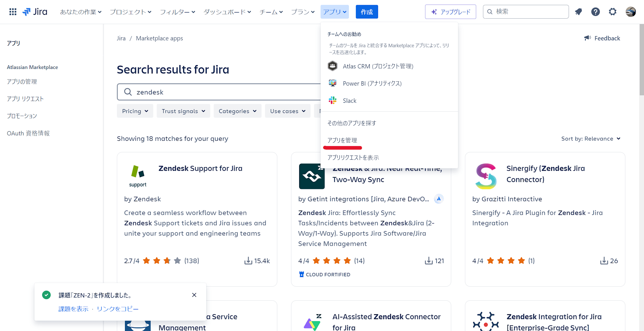Image resolution: width=644 pixels, height=331 pixels.
Task: Open the user profile avatar
Action: [630, 12]
